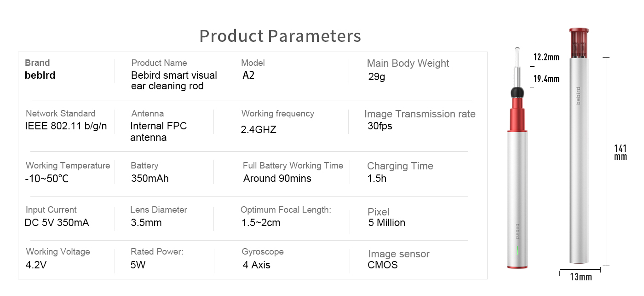Select the 350mAh battery value
The image size is (644, 296).
[x=150, y=179]
